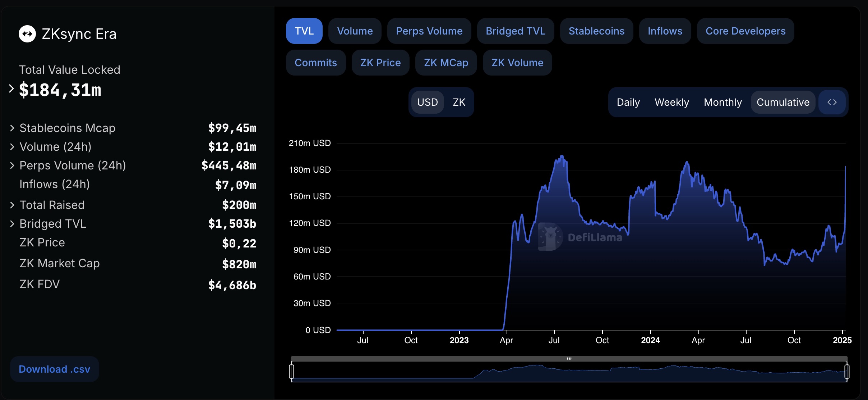Click the $4,686b FDV value
The image size is (868, 400).
(232, 285)
